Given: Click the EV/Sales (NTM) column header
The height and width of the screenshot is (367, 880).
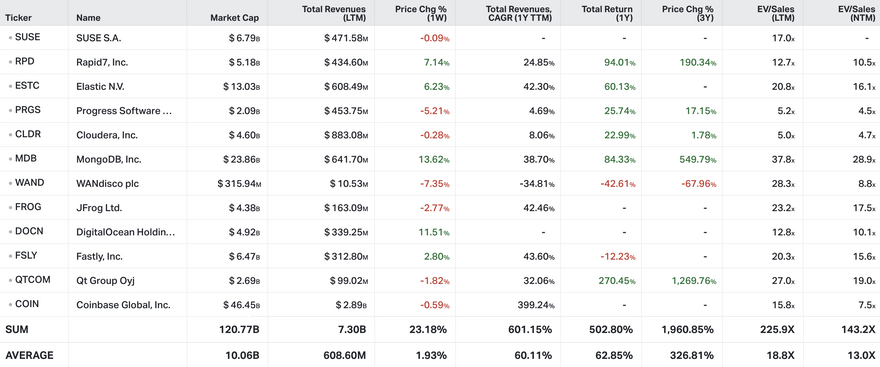Looking at the screenshot, I should [x=857, y=13].
